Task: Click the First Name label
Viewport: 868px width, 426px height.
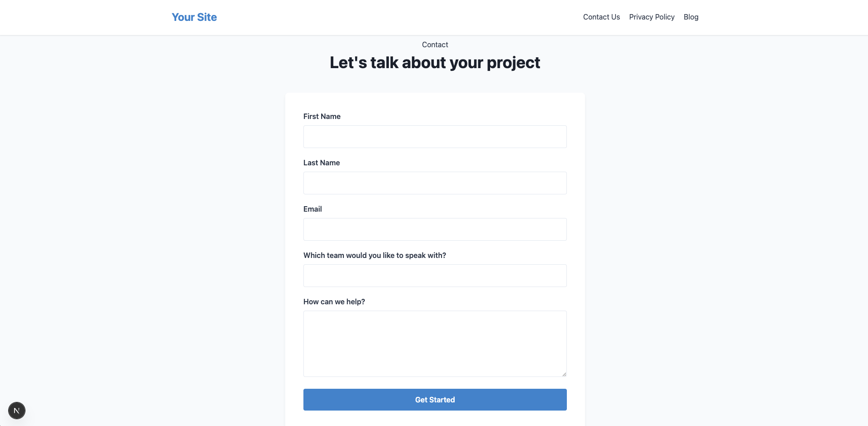Action: (322, 116)
